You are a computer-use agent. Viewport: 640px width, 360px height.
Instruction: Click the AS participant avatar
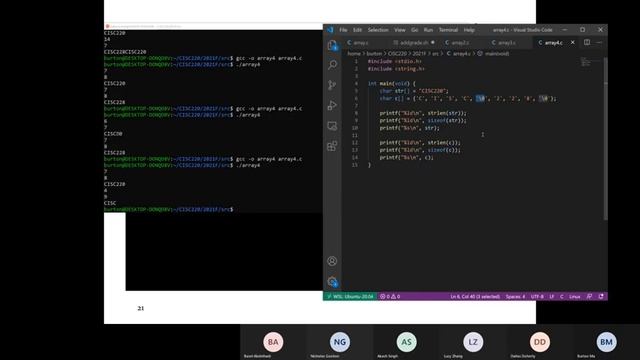[406, 342]
